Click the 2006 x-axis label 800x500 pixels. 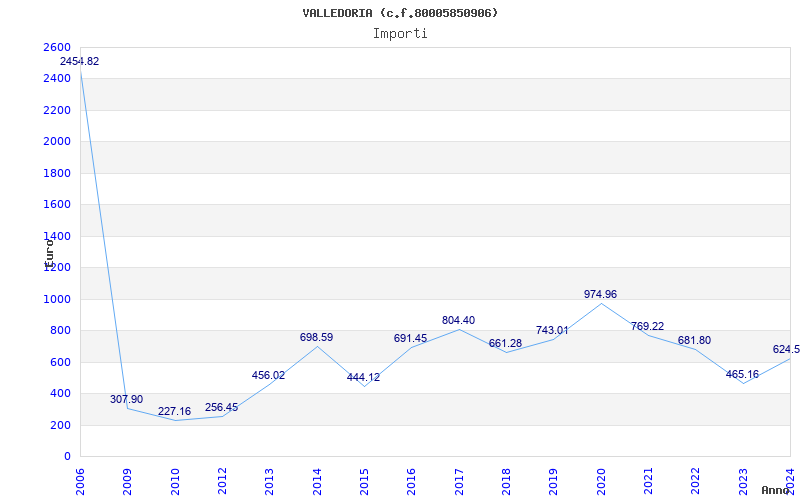pyautogui.click(x=80, y=482)
